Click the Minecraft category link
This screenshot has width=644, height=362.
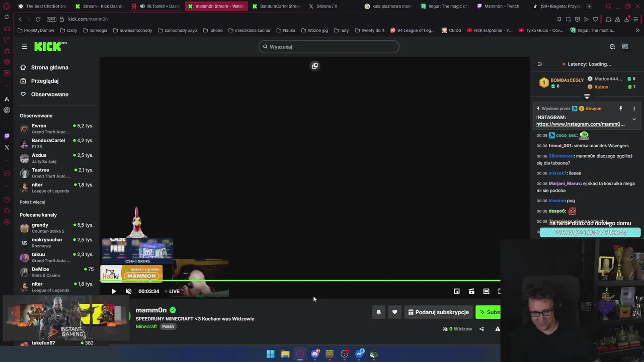point(146,327)
